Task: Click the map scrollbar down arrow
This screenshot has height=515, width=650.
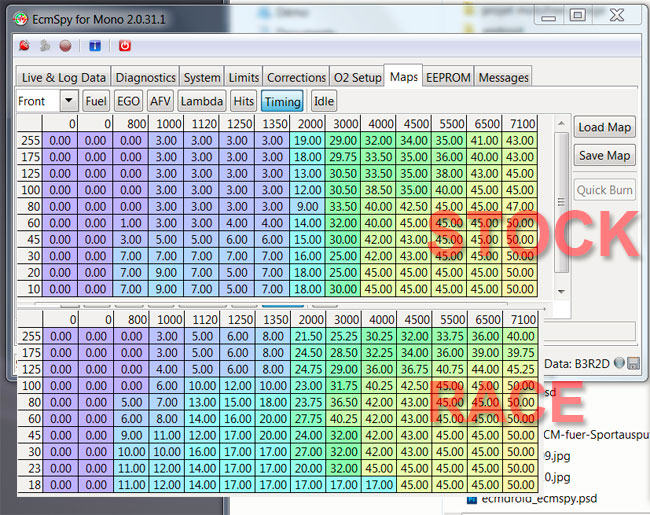Action: pos(561,292)
